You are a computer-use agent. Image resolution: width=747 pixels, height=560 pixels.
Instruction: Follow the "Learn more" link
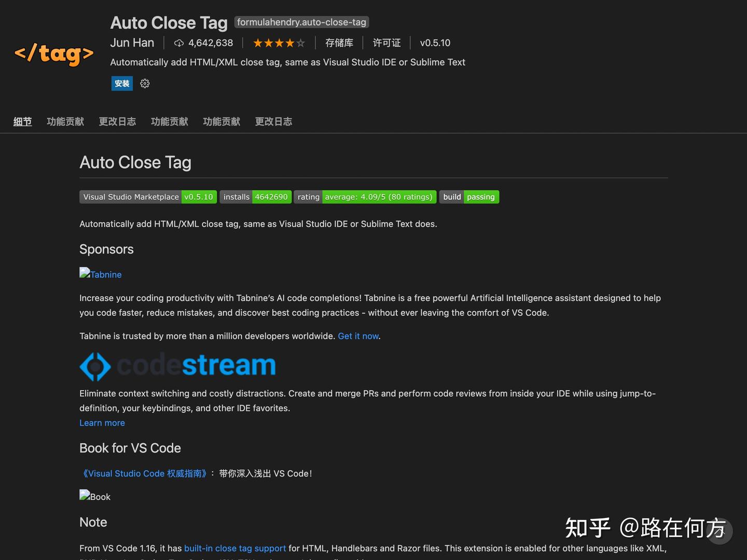point(102,423)
